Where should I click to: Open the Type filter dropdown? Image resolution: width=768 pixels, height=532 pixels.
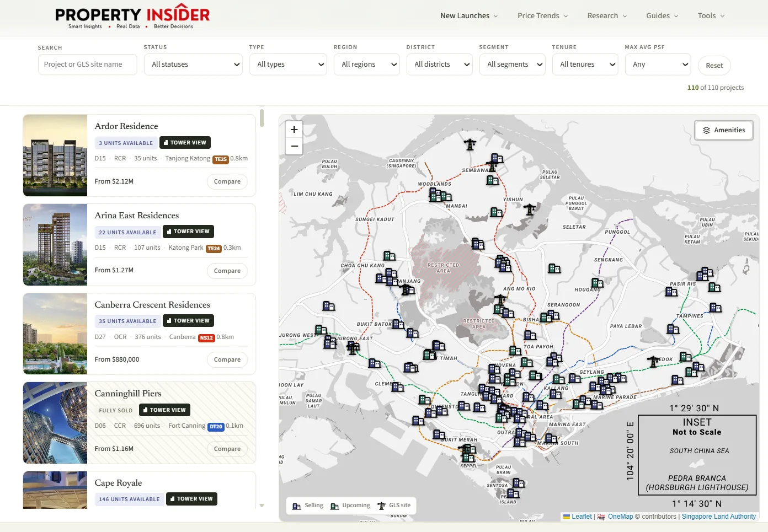[x=288, y=65]
